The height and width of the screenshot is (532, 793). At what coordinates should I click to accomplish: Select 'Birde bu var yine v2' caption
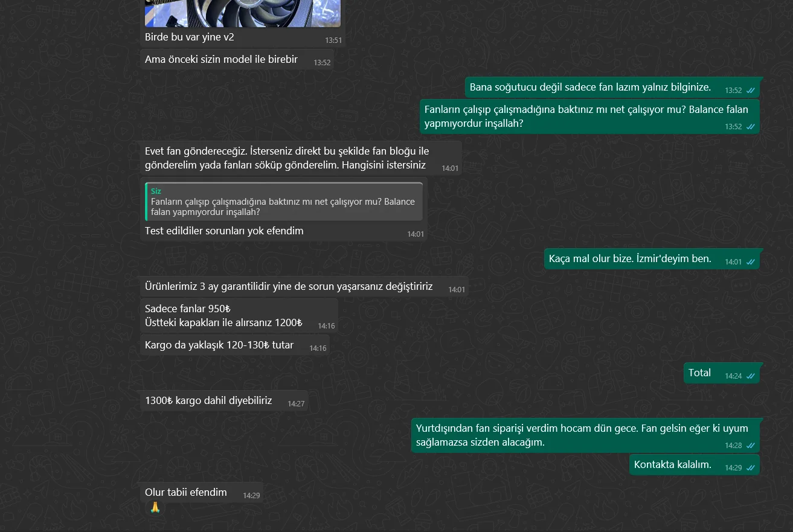(190, 37)
